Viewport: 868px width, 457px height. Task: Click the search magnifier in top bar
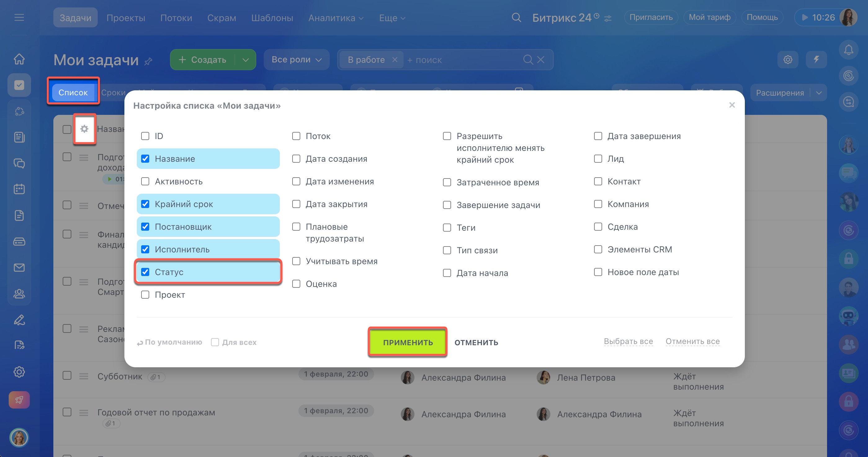(516, 17)
